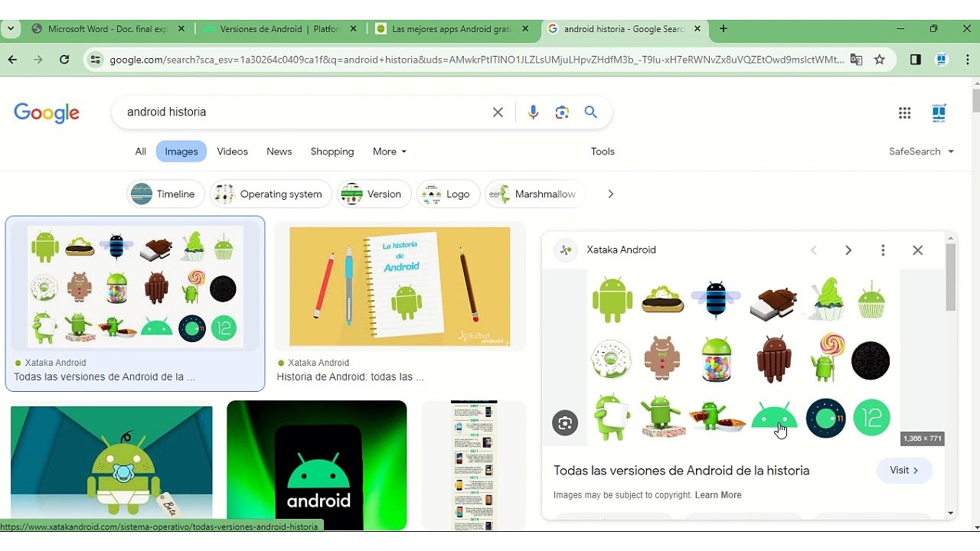Open Todas las versiones de Android result link
The image size is (980, 551).
tap(104, 377)
